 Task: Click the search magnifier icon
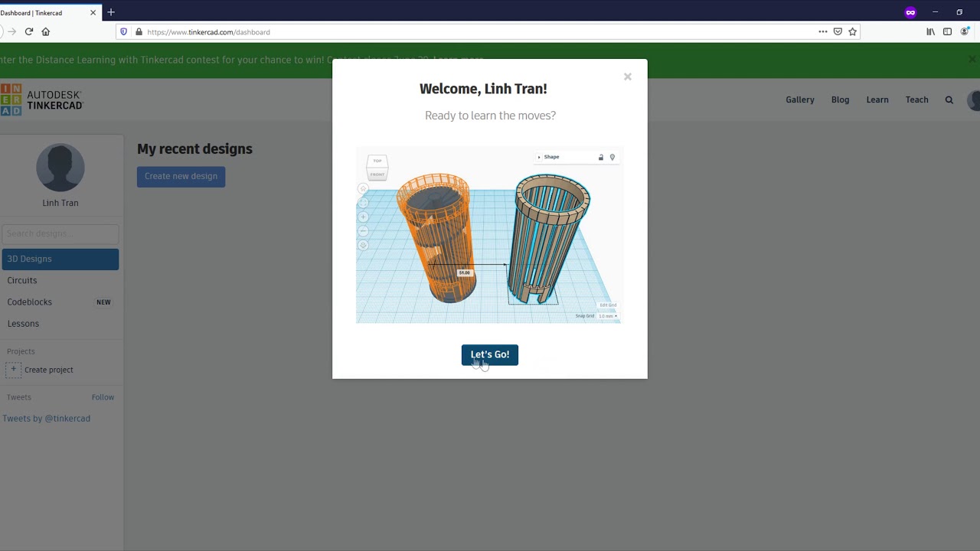[x=949, y=99]
